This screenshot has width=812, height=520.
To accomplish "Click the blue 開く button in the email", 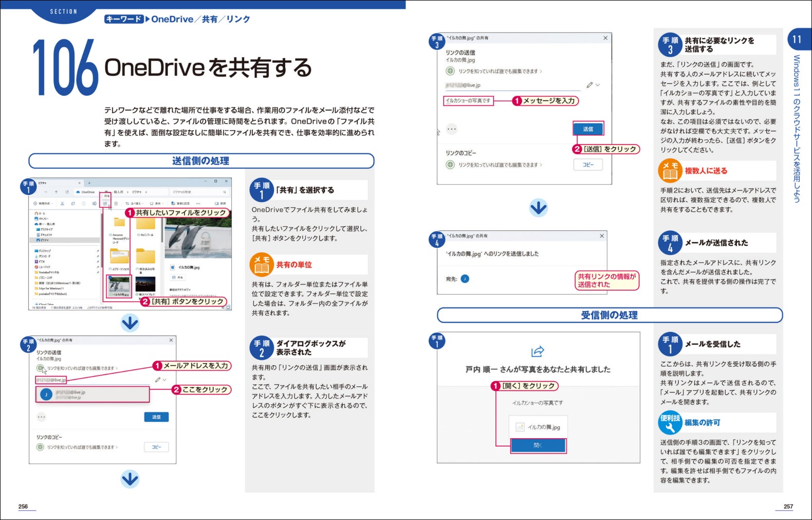I will [x=538, y=445].
